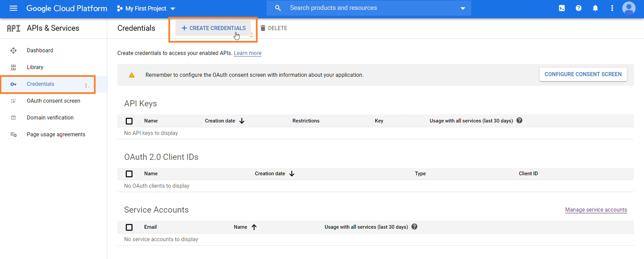Focus the Search products and resources field
This screenshot has width=644, height=259.
click(369, 8)
